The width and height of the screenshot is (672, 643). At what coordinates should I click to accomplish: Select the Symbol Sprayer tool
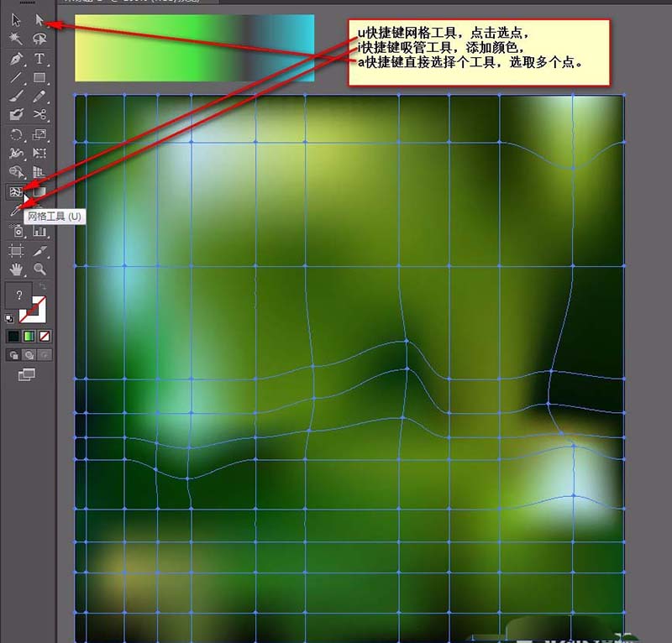[16, 232]
